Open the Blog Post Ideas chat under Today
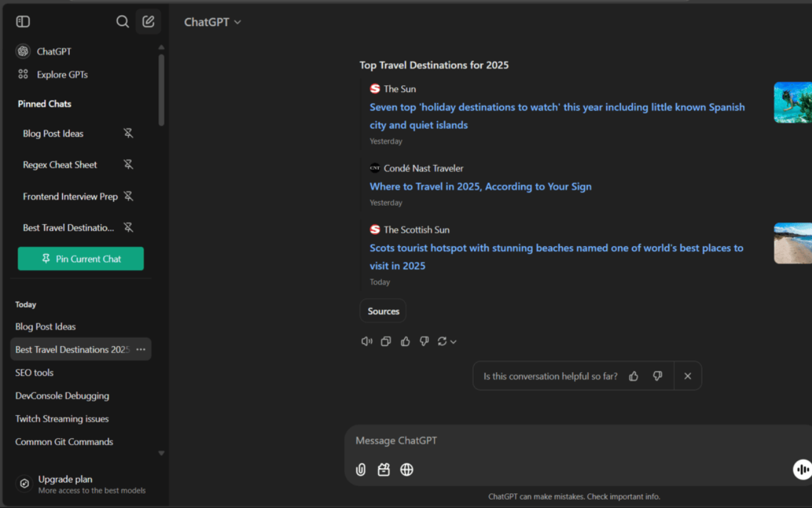The image size is (812, 508). click(x=46, y=326)
